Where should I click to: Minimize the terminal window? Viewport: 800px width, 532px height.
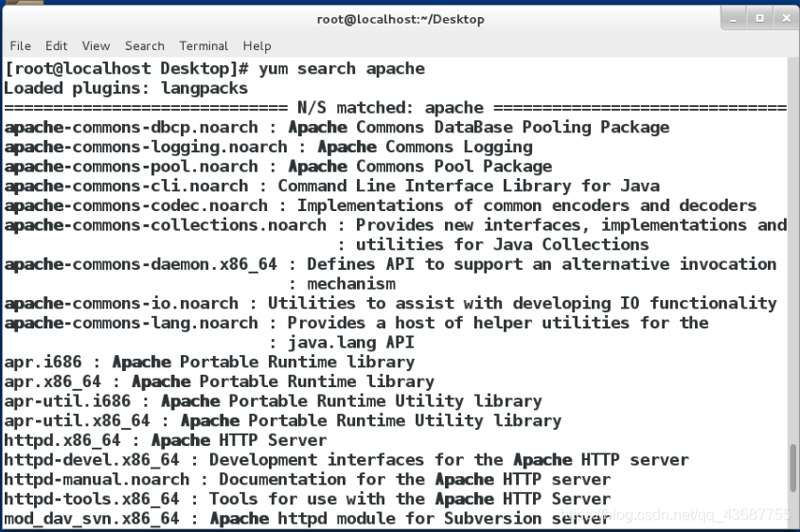733,19
